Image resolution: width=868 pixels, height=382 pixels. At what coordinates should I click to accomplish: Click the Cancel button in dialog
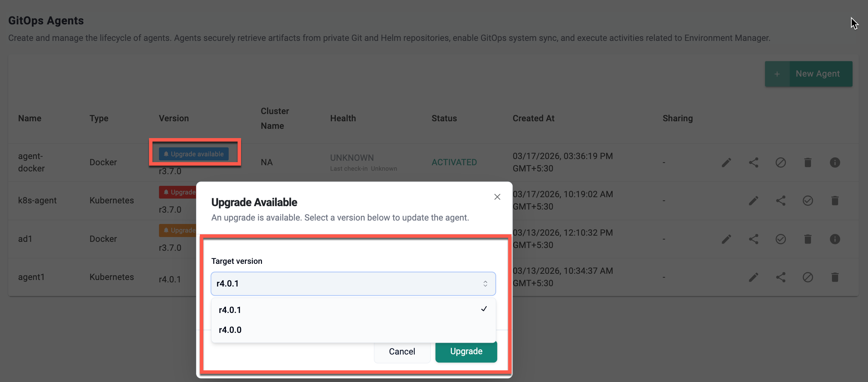[x=402, y=351]
